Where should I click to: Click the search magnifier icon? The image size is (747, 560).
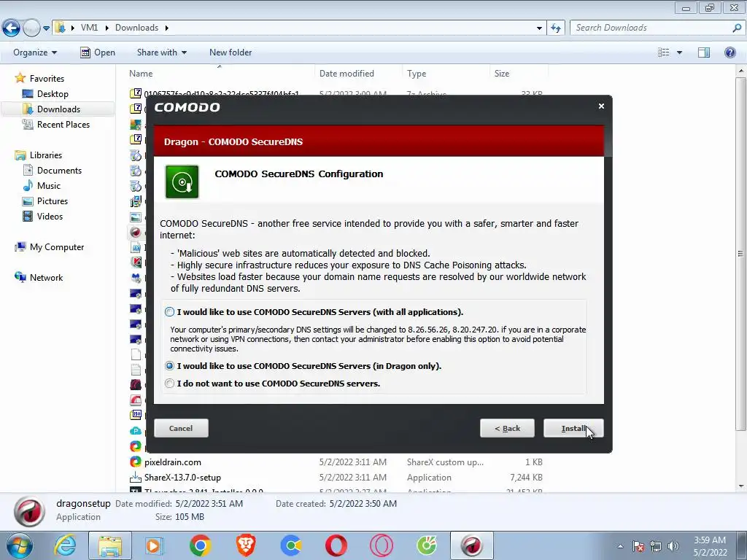tap(737, 28)
